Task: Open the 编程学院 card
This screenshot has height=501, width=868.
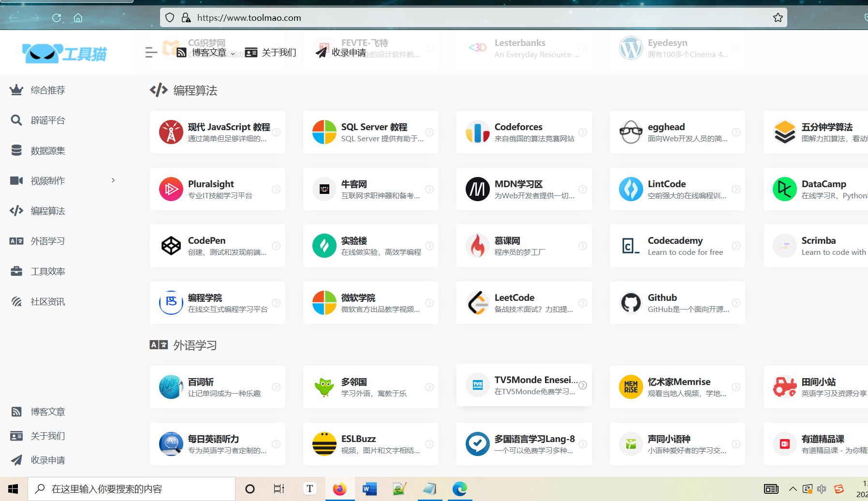Action: [x=218, y=303]
